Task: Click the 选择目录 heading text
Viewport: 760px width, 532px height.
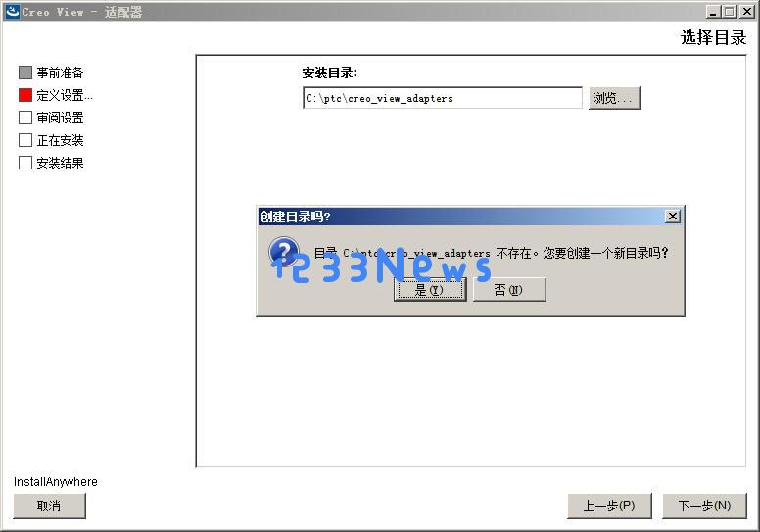Action: click(x=713, y=37)
